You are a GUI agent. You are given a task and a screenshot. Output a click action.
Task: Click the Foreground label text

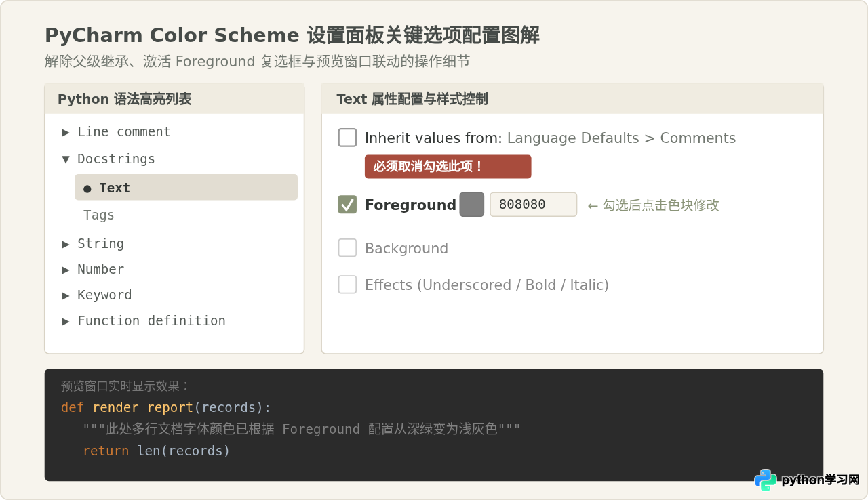[x=410, y=205]
